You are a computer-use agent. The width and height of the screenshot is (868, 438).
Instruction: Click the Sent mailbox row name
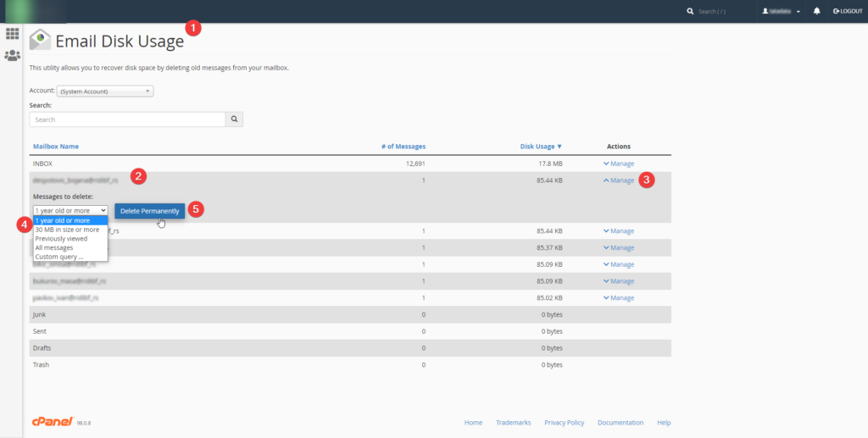[40, 331]
